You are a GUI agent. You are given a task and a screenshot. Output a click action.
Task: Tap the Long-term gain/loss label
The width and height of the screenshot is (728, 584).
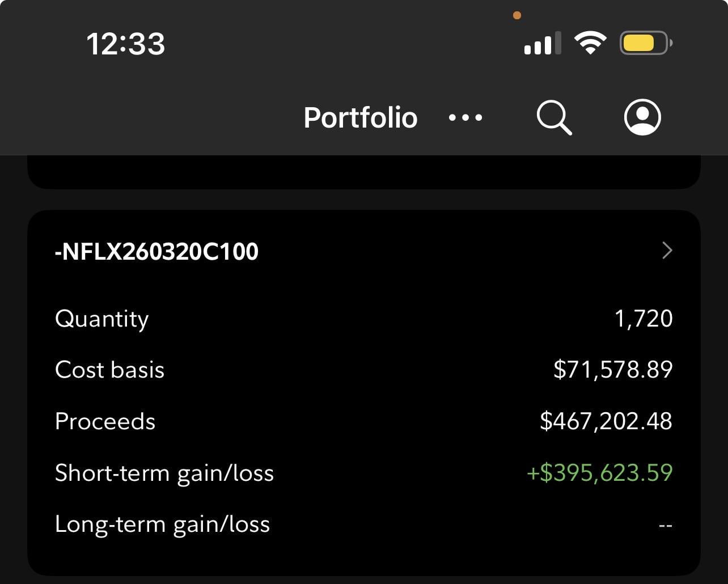162,524
